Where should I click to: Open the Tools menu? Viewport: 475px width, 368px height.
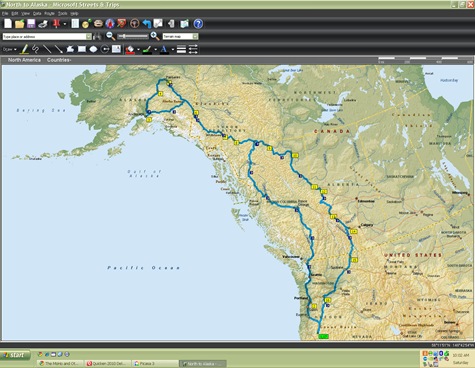[x=63, y=14]
